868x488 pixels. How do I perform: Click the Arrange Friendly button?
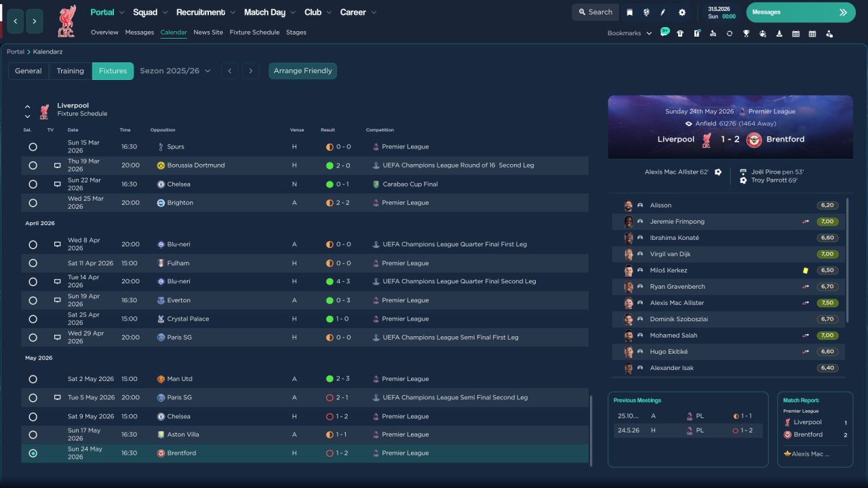(303, 71)
